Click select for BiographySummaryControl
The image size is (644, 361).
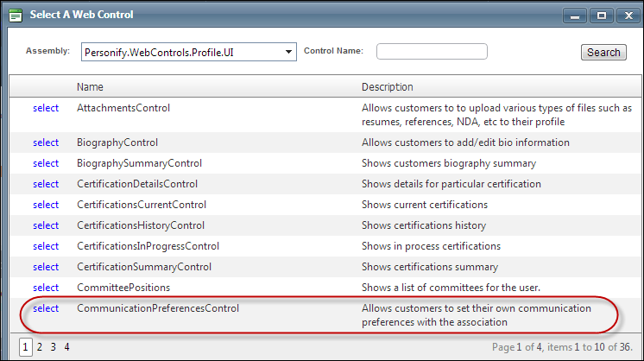pyautogui.click(x=46, y=163)
